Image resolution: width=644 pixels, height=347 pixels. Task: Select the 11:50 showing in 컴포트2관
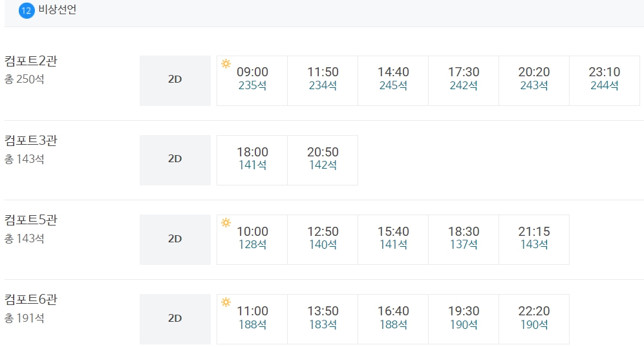point(323,81)
